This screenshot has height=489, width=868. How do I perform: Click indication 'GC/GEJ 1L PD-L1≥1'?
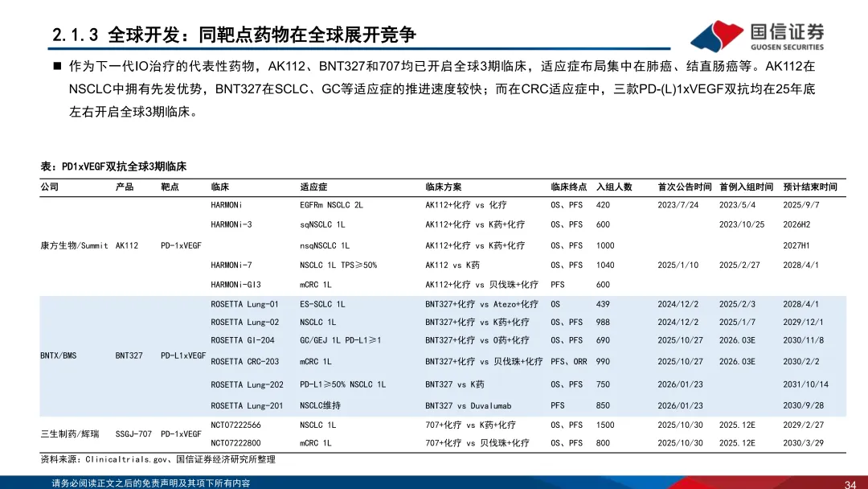[x=341, y=340]
